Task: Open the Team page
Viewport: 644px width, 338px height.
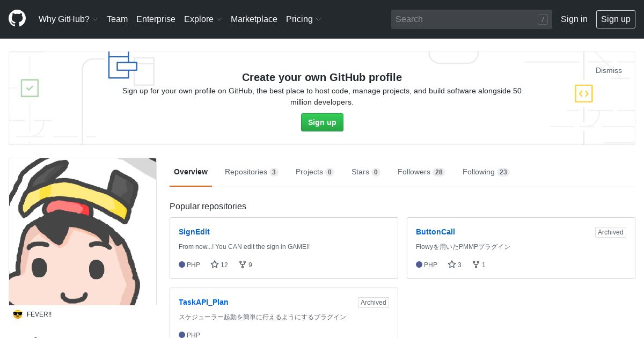Action: [x=117, y=19]
